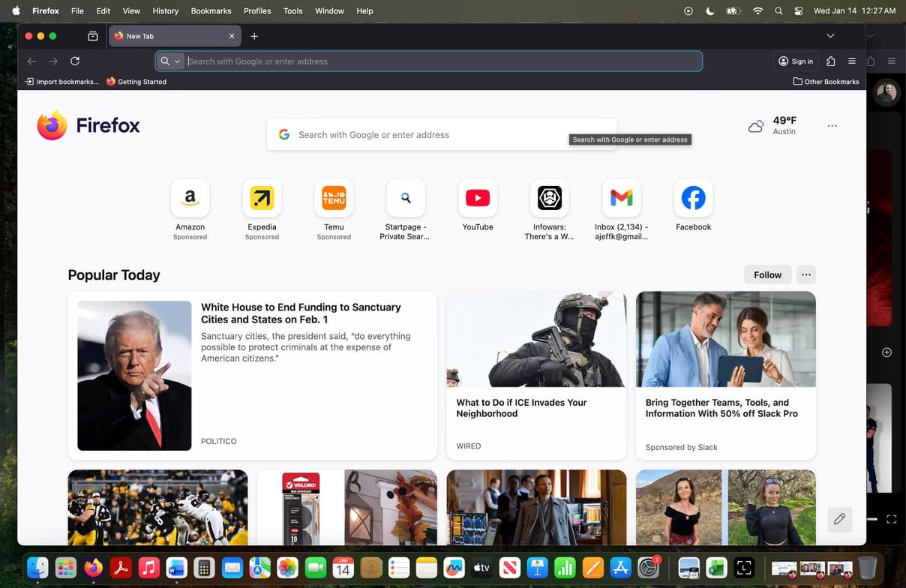Click the tab overview icon beside the New Tab

point(93,36)
